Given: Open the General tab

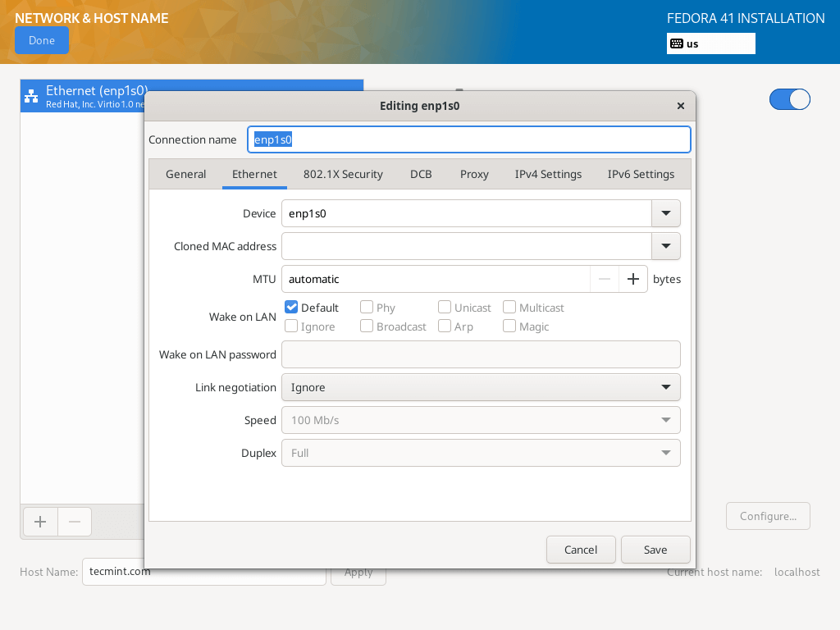Looking at the screenshot, I should point(185,174).
